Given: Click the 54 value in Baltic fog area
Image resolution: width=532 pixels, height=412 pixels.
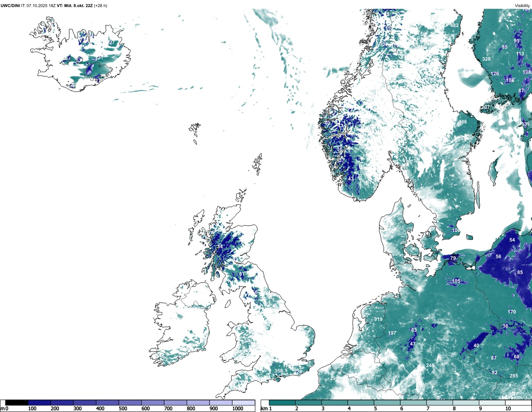Looking at the screenshot, I should point(512,240).
